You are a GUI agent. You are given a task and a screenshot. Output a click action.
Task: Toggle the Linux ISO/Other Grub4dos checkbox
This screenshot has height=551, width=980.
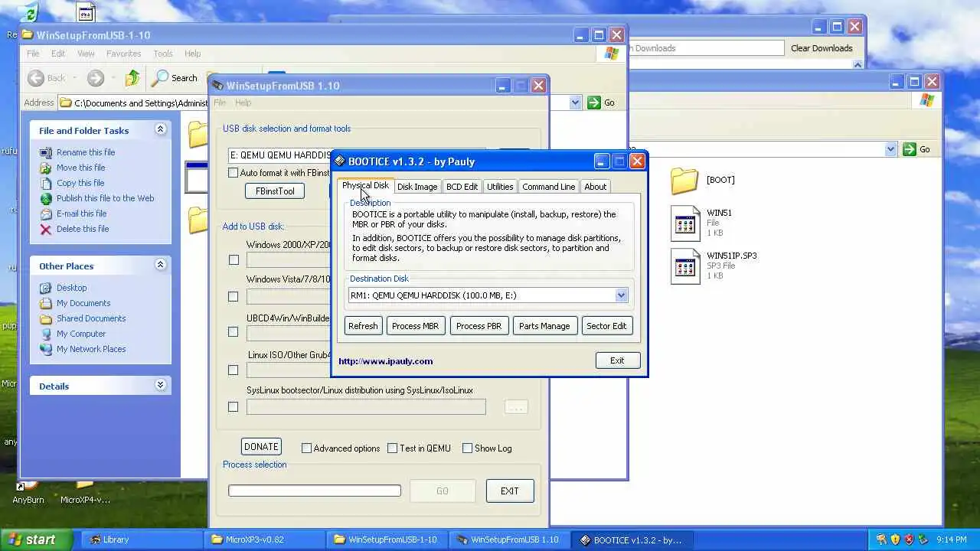(x=234, y=370)
